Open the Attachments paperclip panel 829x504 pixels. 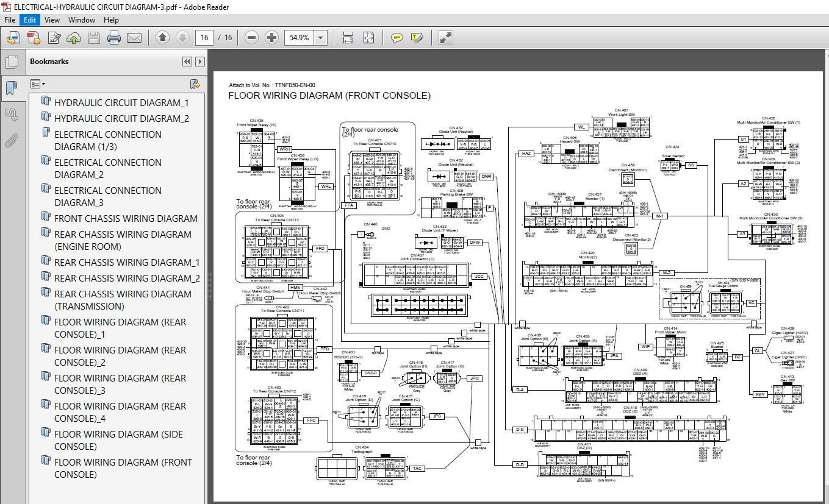(11, 141)
